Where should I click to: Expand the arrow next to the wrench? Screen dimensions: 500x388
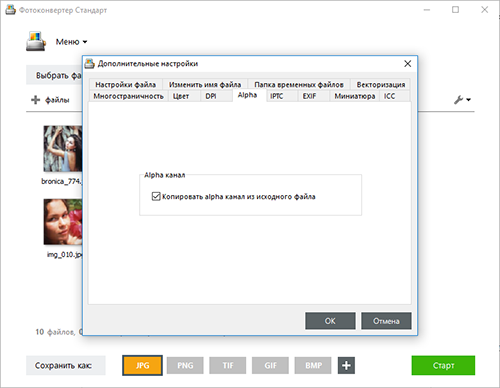(x=469, y=99)
